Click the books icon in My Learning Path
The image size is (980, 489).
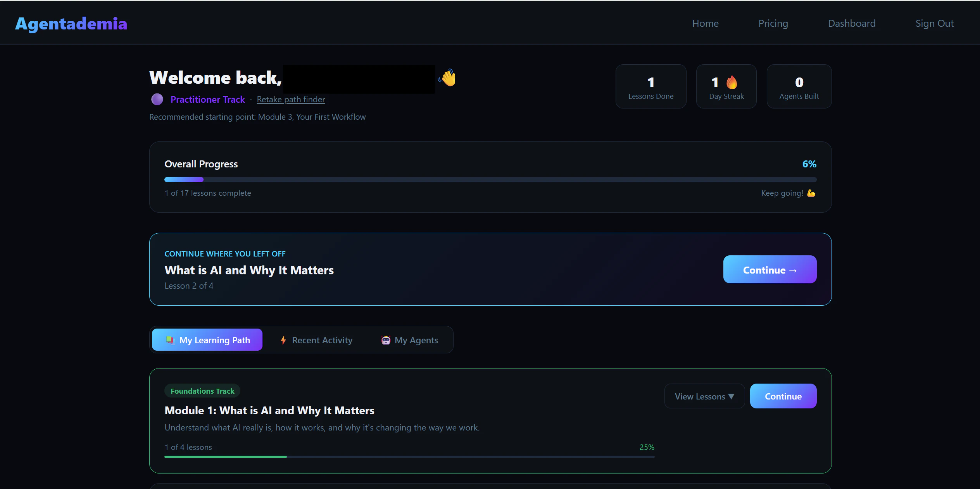171,340
